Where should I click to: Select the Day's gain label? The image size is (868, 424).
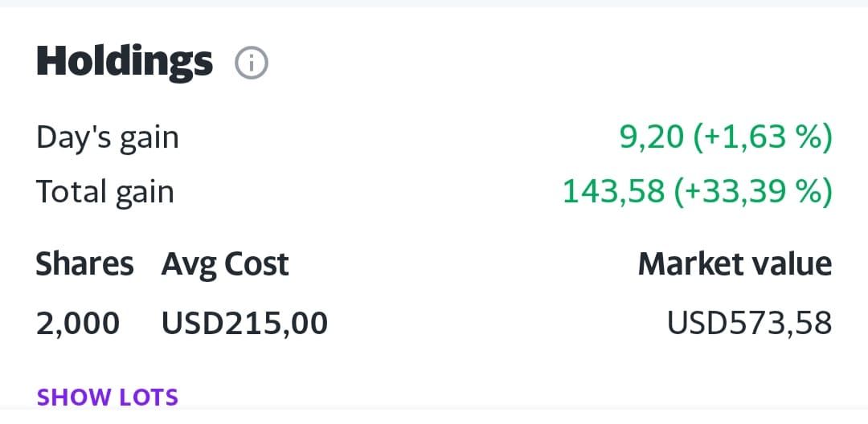pos(108,137)
